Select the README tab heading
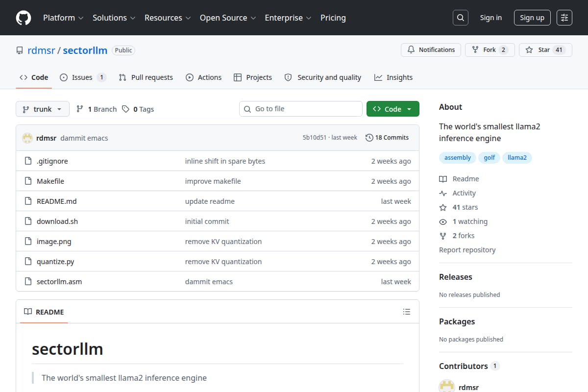 click(44, 312)
